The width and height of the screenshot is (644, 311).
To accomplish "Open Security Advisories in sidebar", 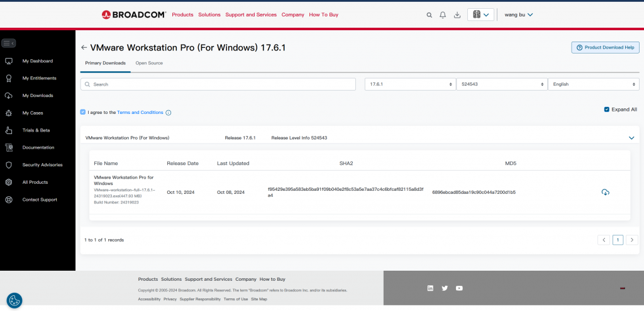I will (x=42, y=165).
